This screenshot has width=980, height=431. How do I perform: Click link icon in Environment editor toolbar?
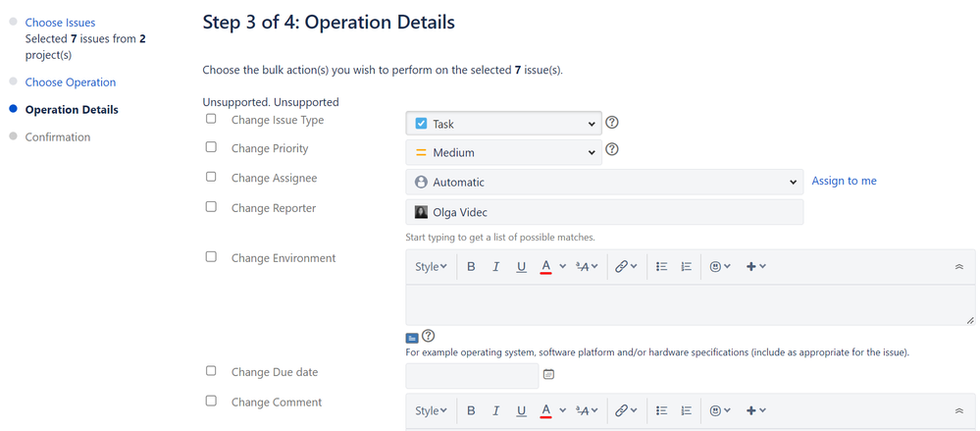[625, 266]
